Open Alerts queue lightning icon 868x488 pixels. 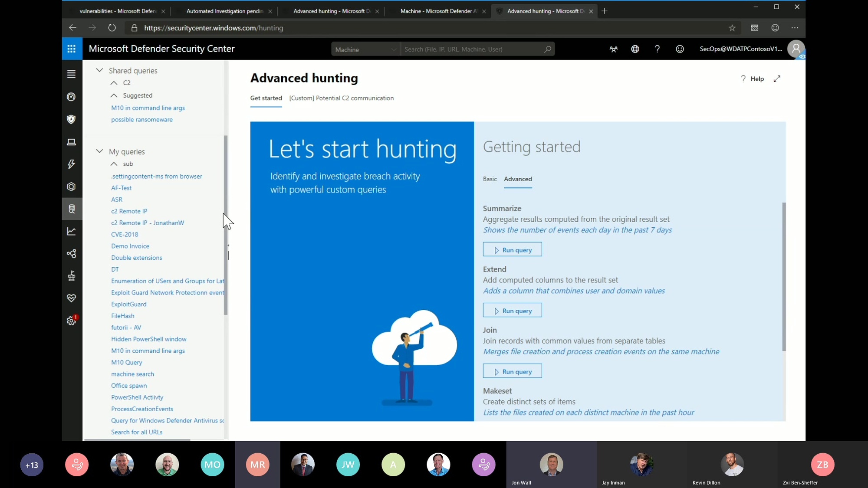pos(72,164)
